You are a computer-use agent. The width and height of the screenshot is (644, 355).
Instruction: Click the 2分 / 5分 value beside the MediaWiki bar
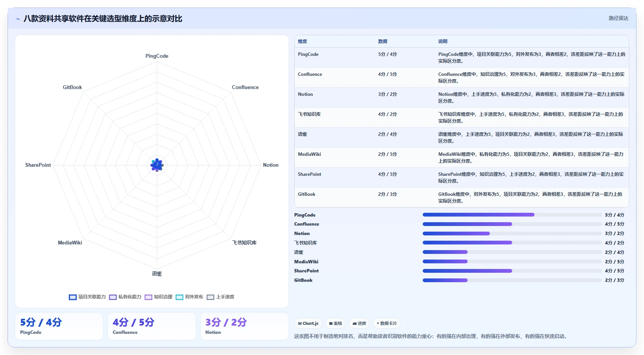click(615, 261)
